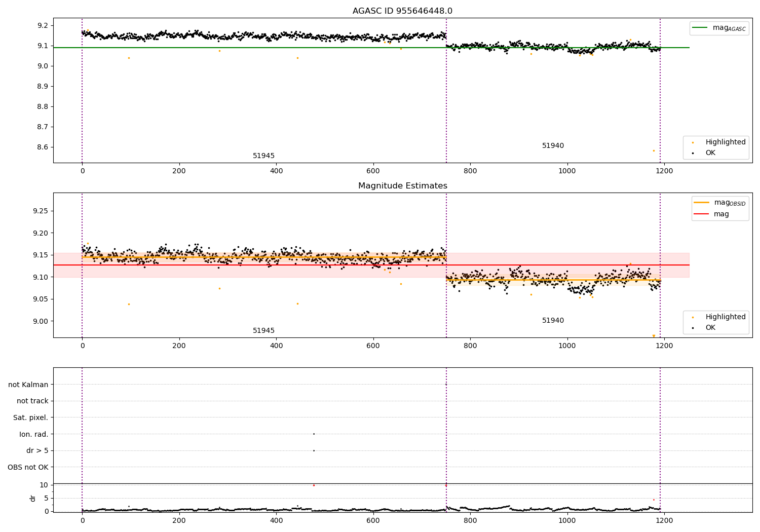Image resolution: width=760 pixels, height=532 pixels.
Task: Click the highlighted orange point at 9.04 near x=95 in top plot
Action: [129, 58]
